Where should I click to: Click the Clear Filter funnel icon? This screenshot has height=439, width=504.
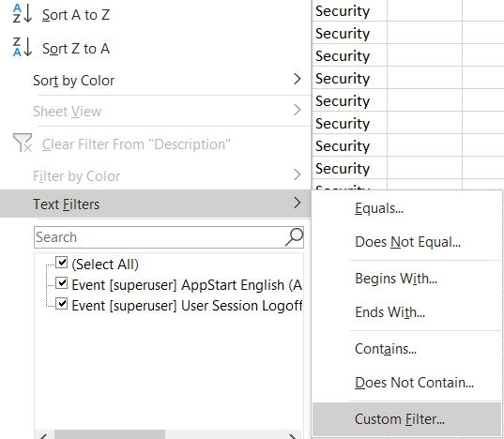23,143
